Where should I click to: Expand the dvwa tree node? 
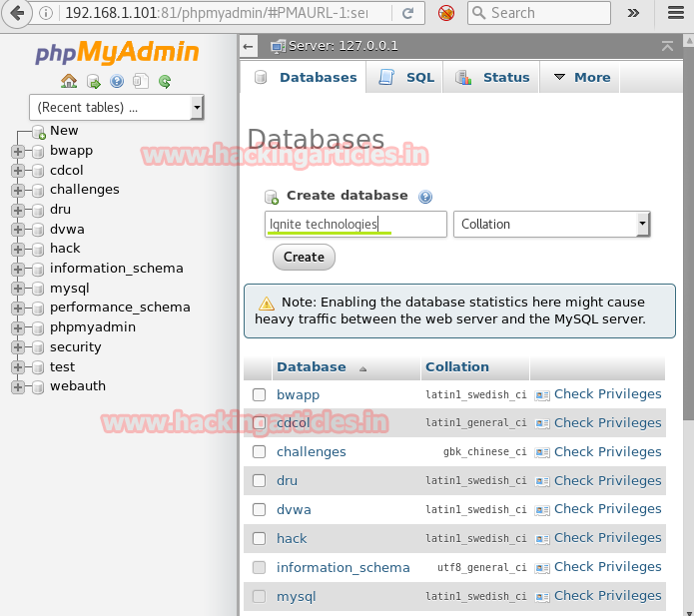[18, 230]
